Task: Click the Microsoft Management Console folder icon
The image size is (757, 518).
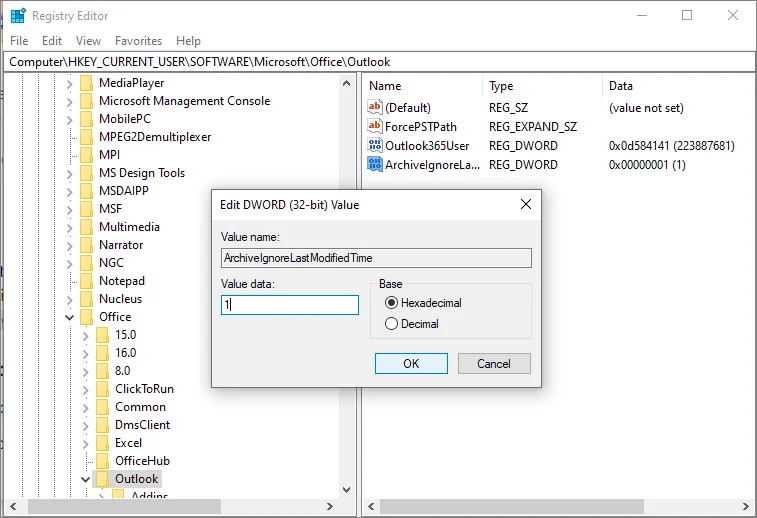Action: (87, 101)
